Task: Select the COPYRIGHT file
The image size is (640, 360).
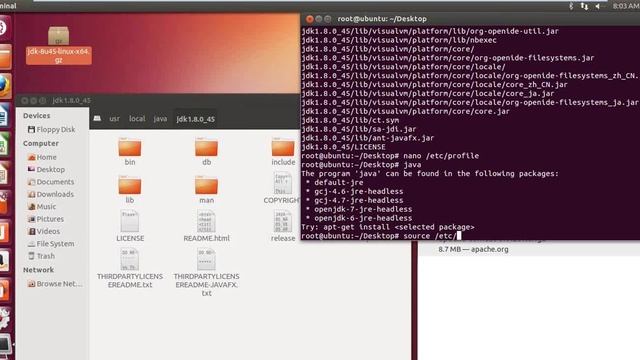Action: click(x=282, y=189)
